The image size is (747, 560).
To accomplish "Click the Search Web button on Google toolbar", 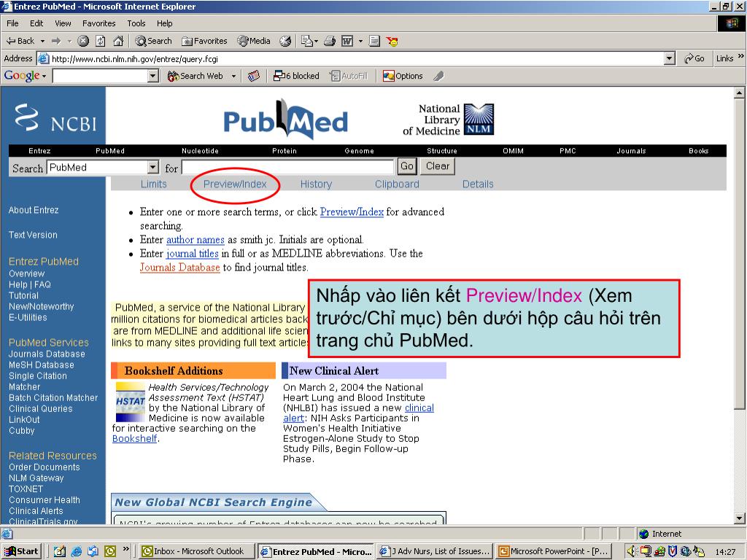I will [196, 76].
